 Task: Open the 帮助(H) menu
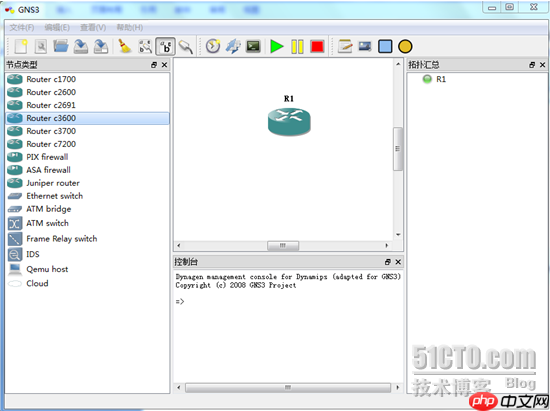[129, 27]
